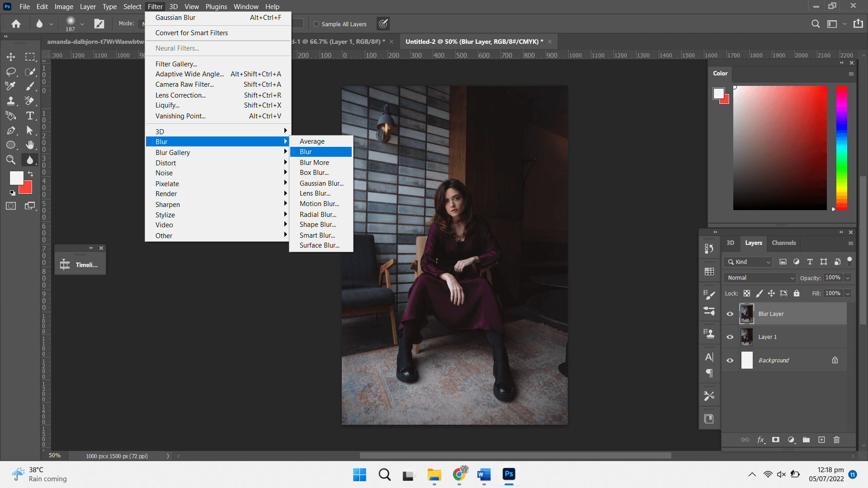Click Convert for Smart Filters

[217, 33]
